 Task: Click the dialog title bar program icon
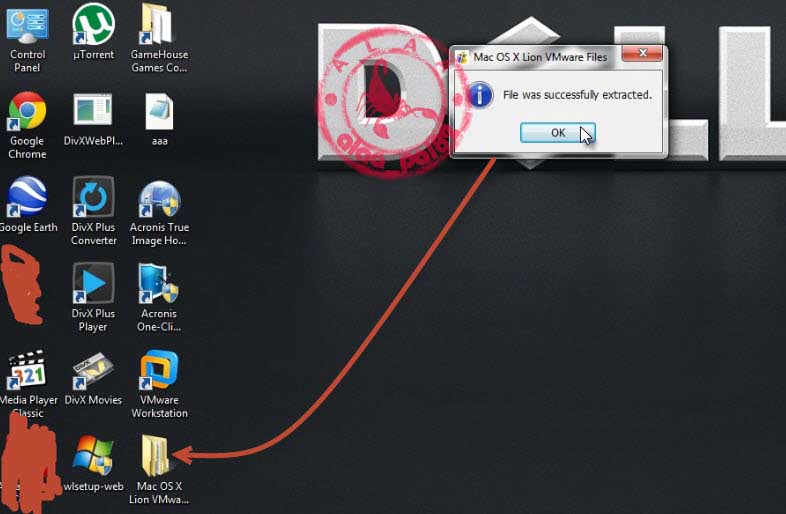pos(462,57)
